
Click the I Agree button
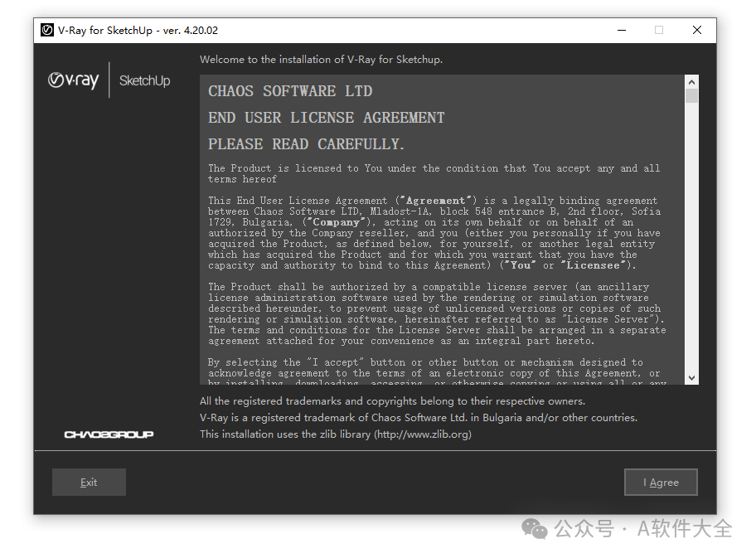pyautogui.click(x=661, y=482)
